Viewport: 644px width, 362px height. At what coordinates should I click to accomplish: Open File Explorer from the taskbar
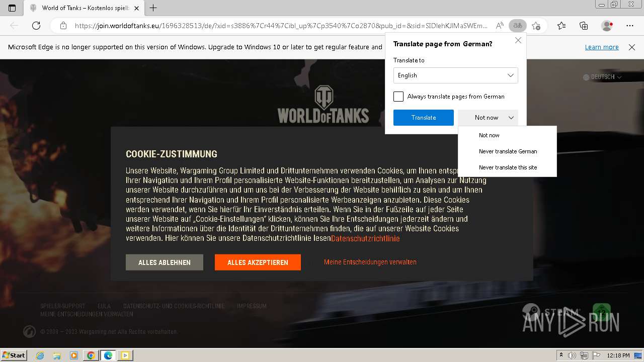pyautogui.click(x=57, y=355)
